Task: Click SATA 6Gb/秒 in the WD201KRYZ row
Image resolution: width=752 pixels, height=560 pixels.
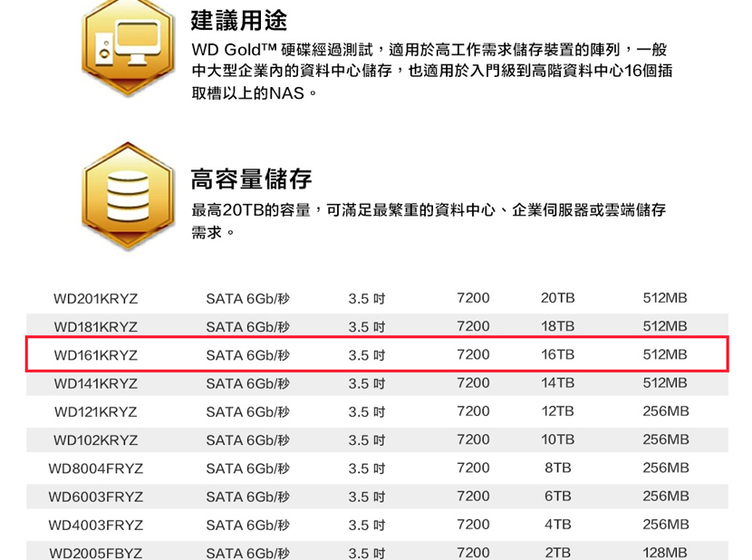Action: 248,298
